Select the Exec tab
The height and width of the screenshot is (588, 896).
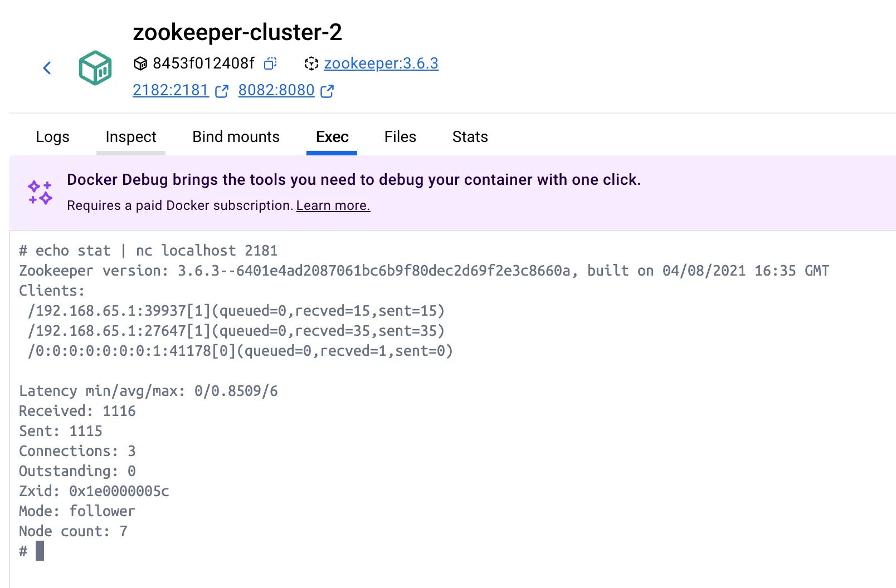(x=332, y=137)
